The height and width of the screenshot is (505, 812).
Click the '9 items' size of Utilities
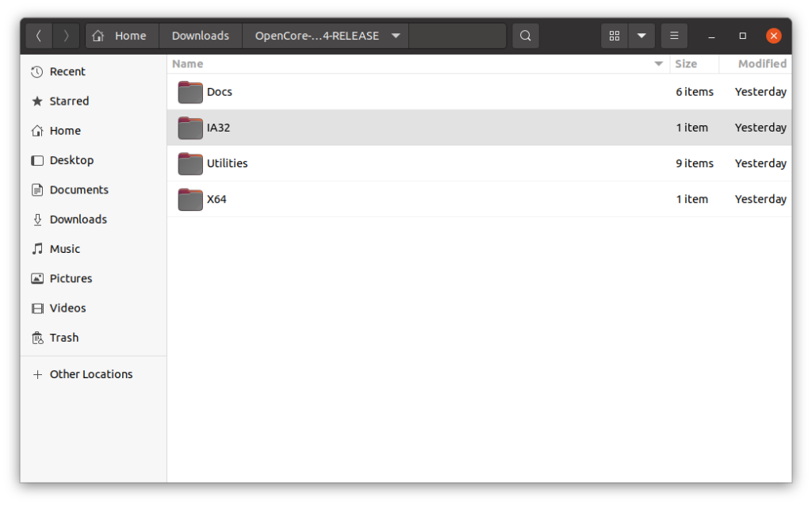pos(695,163)
